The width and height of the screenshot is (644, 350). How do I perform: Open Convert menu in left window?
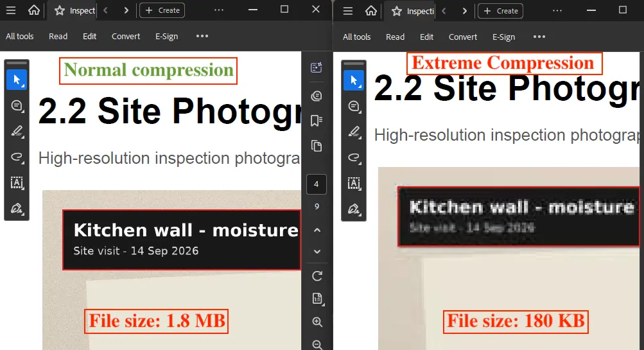(x=126, y=36)
